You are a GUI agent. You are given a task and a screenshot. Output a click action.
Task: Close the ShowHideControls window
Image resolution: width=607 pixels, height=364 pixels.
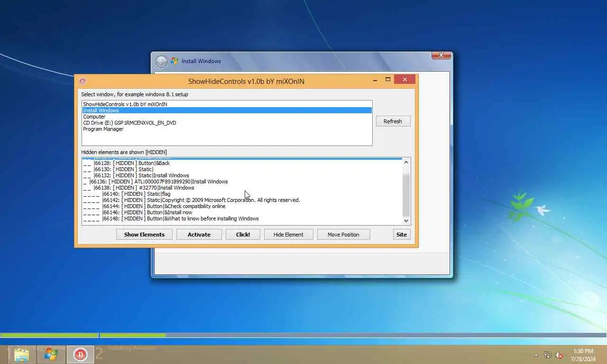(x=405, y=80)
